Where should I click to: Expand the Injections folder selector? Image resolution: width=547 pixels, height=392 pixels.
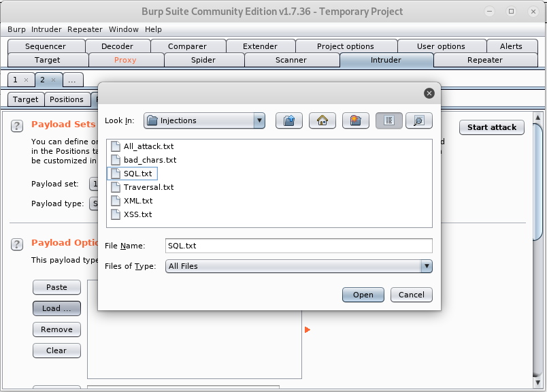pos(261,119)
